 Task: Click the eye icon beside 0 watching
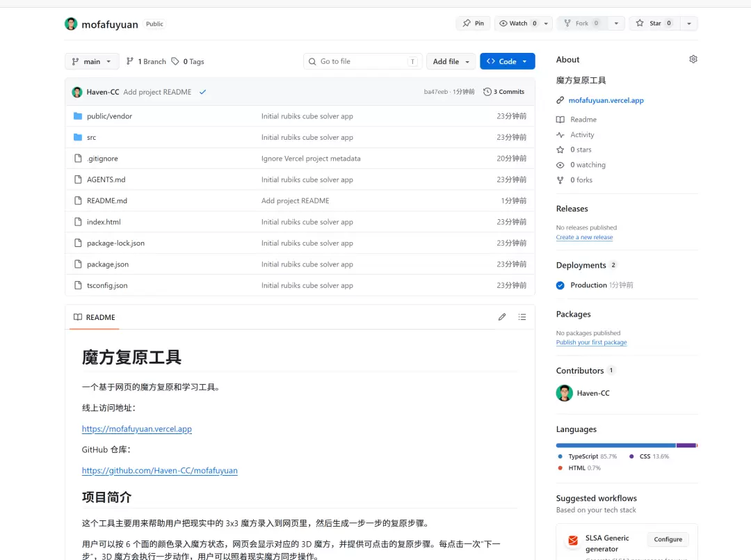(x=560, y=165)
